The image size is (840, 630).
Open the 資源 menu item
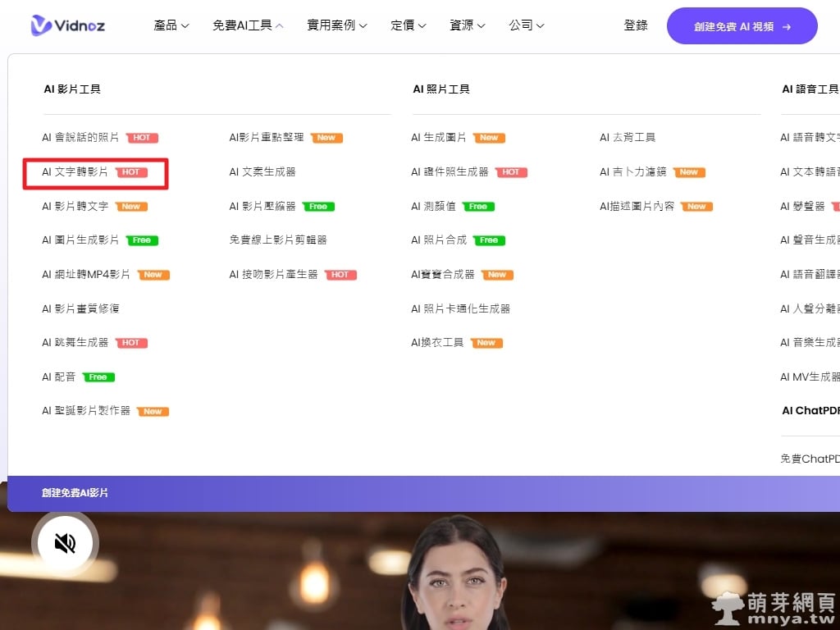click(467, 25)
